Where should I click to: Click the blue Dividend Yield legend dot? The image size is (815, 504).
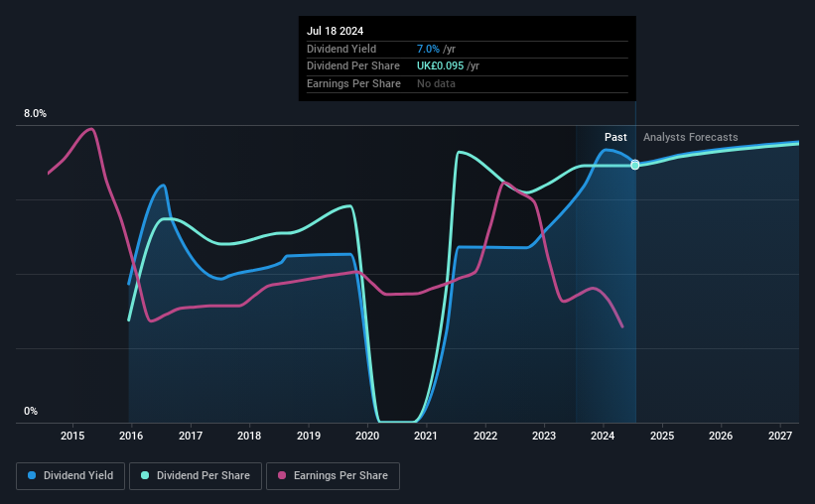32,475
